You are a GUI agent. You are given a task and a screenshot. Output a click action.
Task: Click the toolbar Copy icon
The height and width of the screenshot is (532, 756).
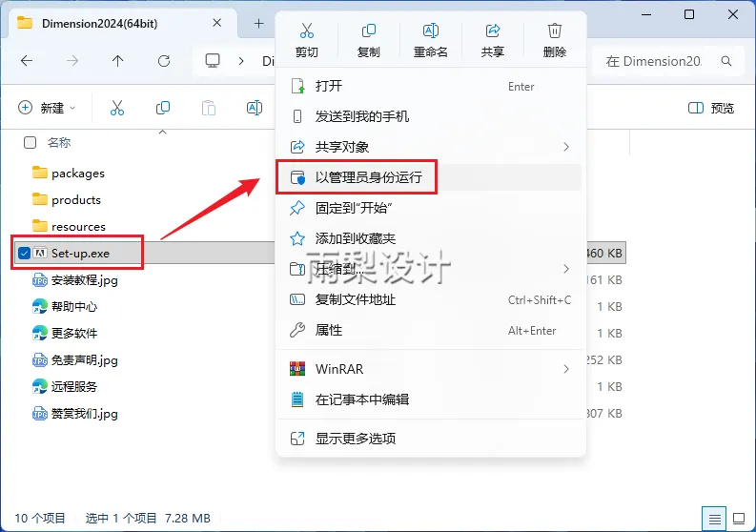click(x=163, y=108)
